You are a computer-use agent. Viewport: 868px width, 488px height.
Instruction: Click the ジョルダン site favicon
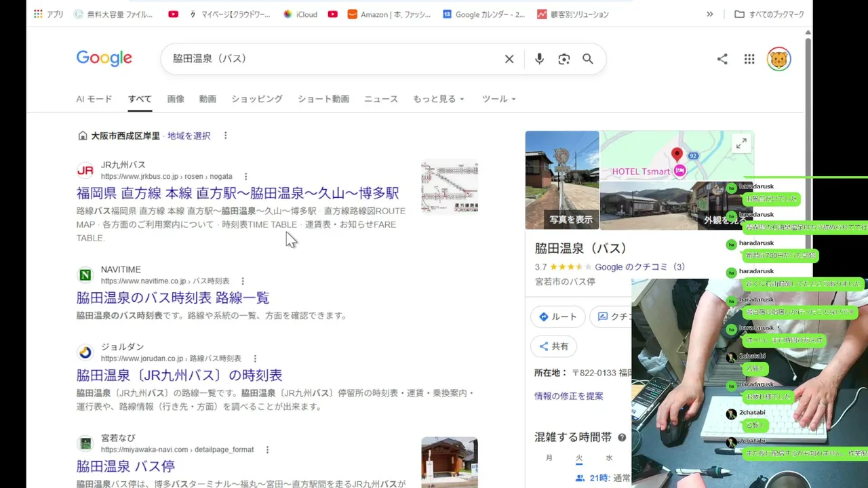coord(85,352)
